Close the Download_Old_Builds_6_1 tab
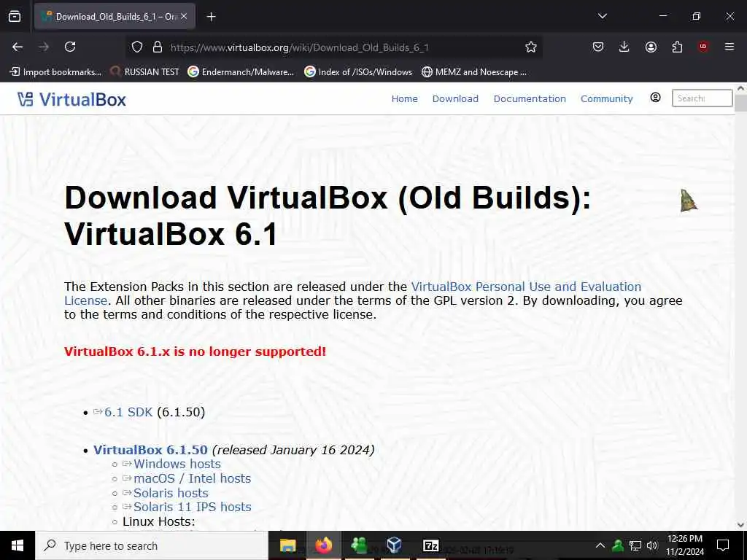The image size is (747, 560). click(x=184, y=16)
